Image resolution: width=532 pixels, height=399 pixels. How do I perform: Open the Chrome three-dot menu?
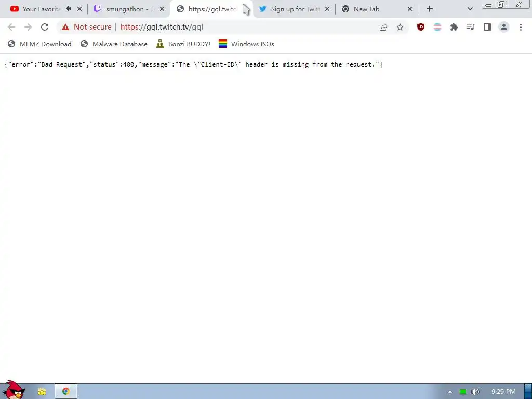click(521, 27)
